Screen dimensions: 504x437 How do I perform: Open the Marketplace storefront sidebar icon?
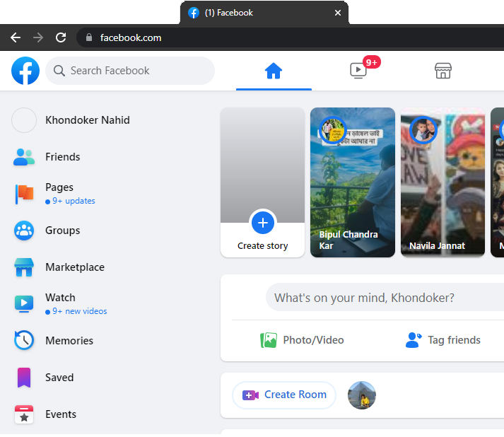24,267
